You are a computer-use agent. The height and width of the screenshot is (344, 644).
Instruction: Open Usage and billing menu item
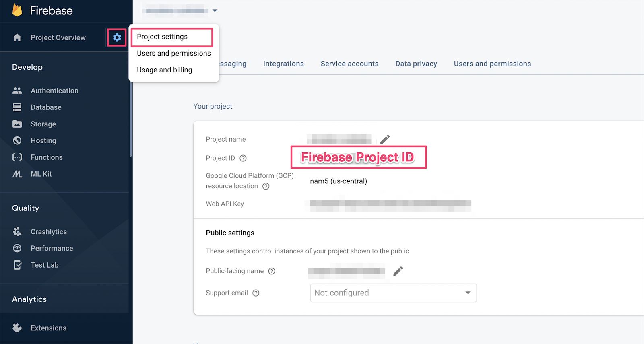point(164,70)
